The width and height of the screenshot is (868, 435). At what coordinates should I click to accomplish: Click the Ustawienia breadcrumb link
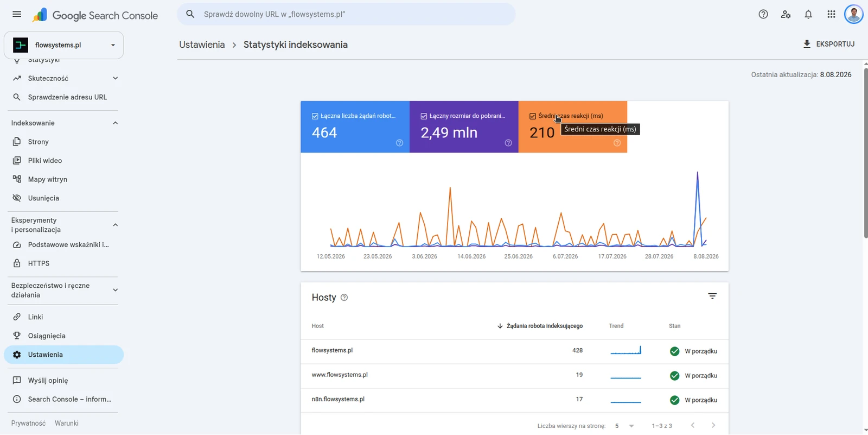tap(202, 45)
